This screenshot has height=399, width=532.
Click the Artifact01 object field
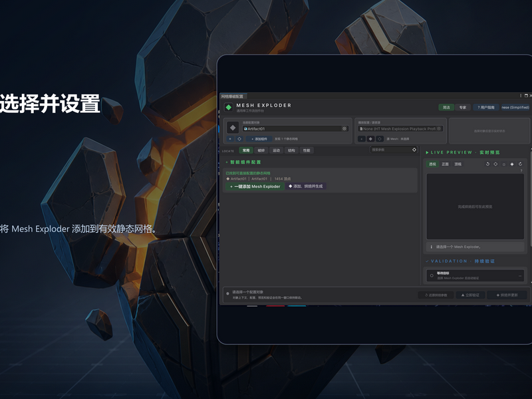pos(295,128)
